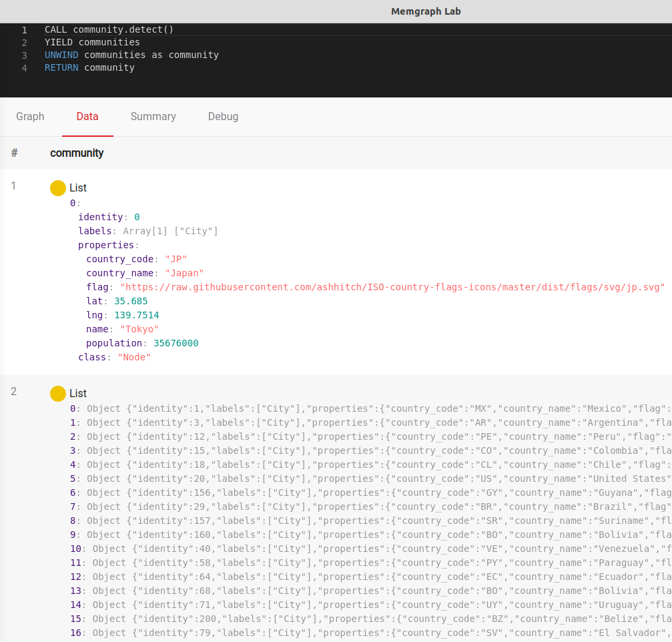672x642 pixels.
Task: Click the identity value 0
Action: click(137, 218)
